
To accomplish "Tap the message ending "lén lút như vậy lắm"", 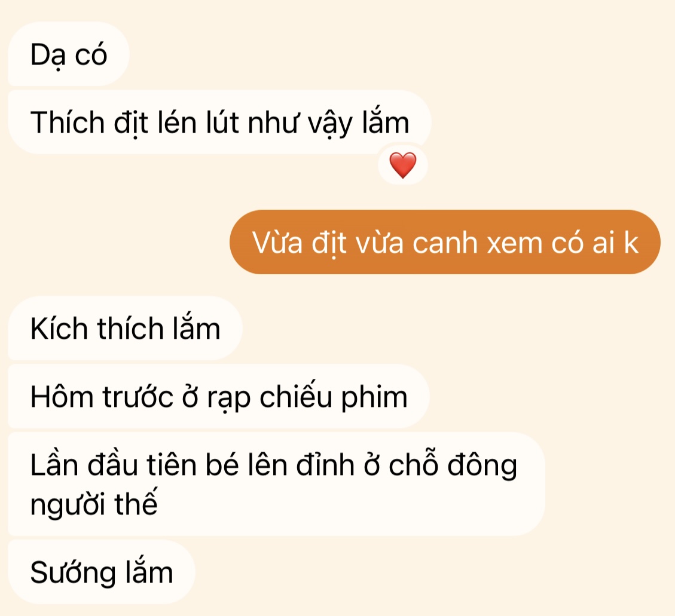I will (x=219, y=122).
